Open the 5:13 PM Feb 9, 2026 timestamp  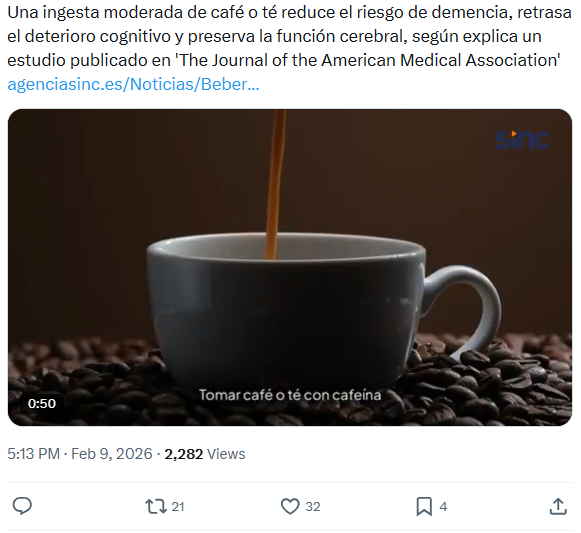click(x=80, y=454)
